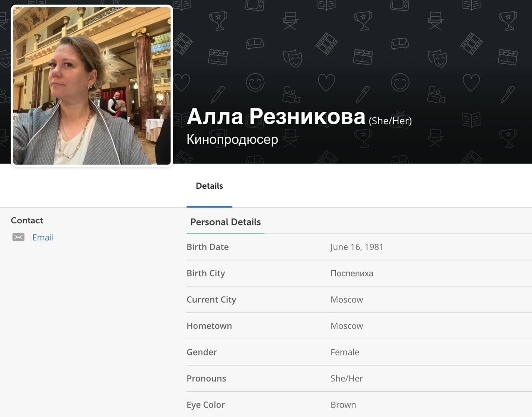Click the profile name Алла Резникова
Viewport: 532px width, 417px height.
point(276,116)
